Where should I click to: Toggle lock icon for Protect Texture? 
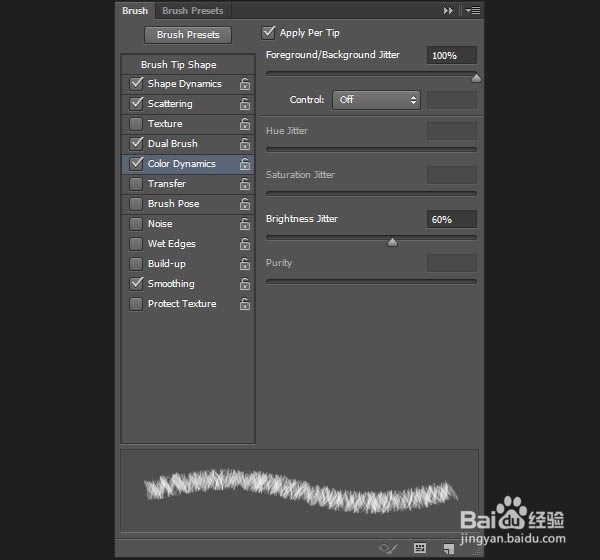245,304
